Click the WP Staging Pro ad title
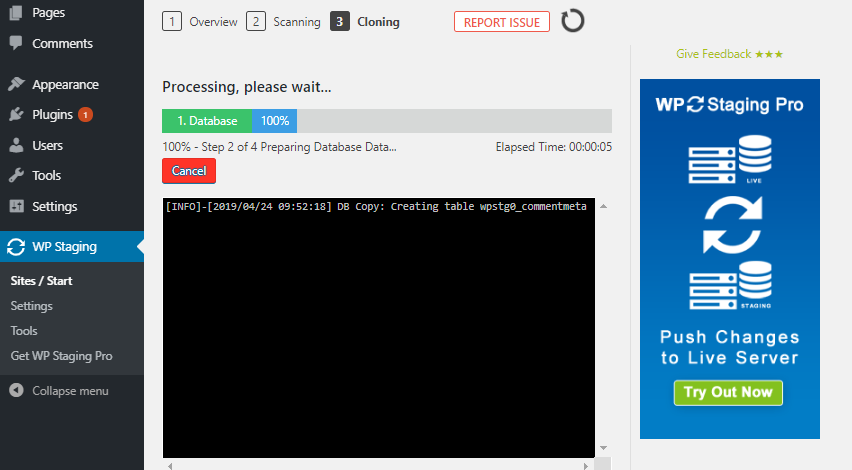 [x=729, y=104]
